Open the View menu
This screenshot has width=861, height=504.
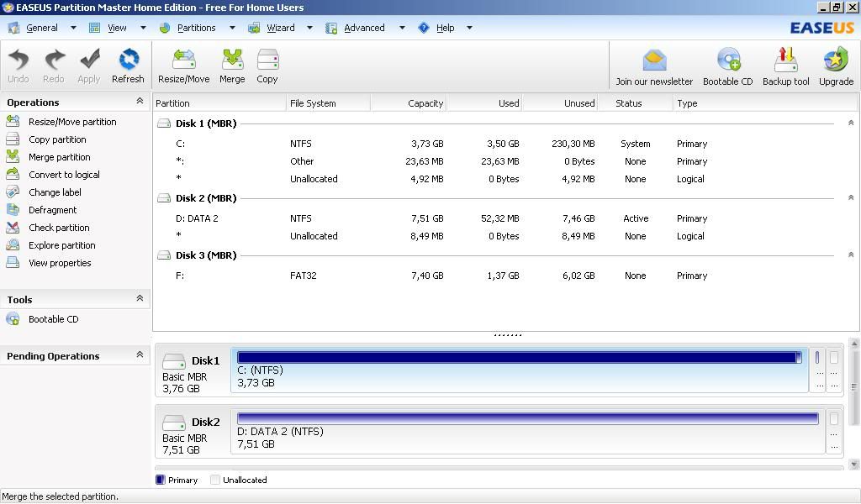(x=117, y=28)
